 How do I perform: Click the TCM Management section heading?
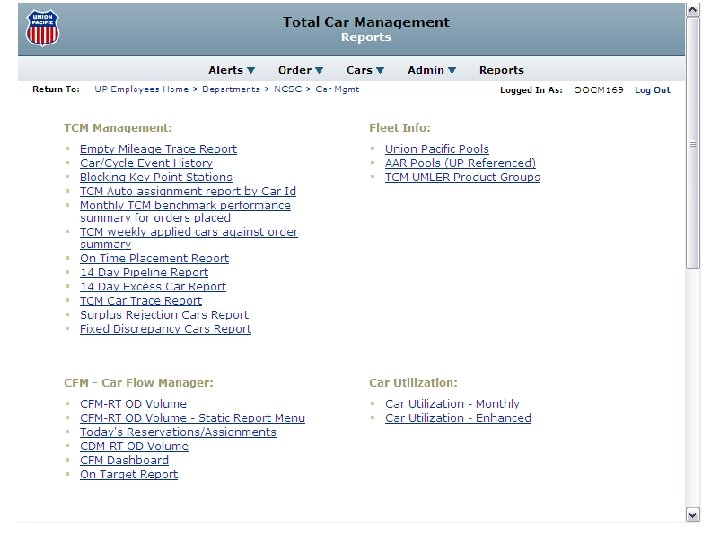point(118,128)
